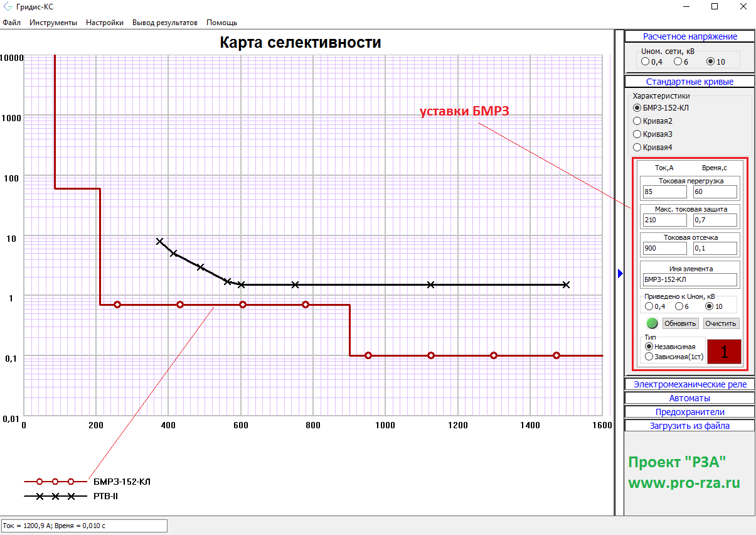Expand the Предохранители section
Screen dimensions: 756x535
[689, 412]
